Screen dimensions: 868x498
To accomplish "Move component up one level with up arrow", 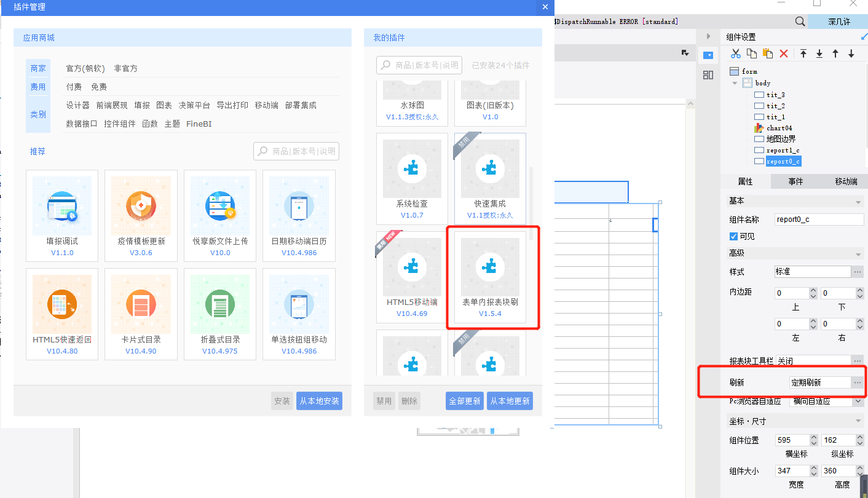I will point(835,54).
